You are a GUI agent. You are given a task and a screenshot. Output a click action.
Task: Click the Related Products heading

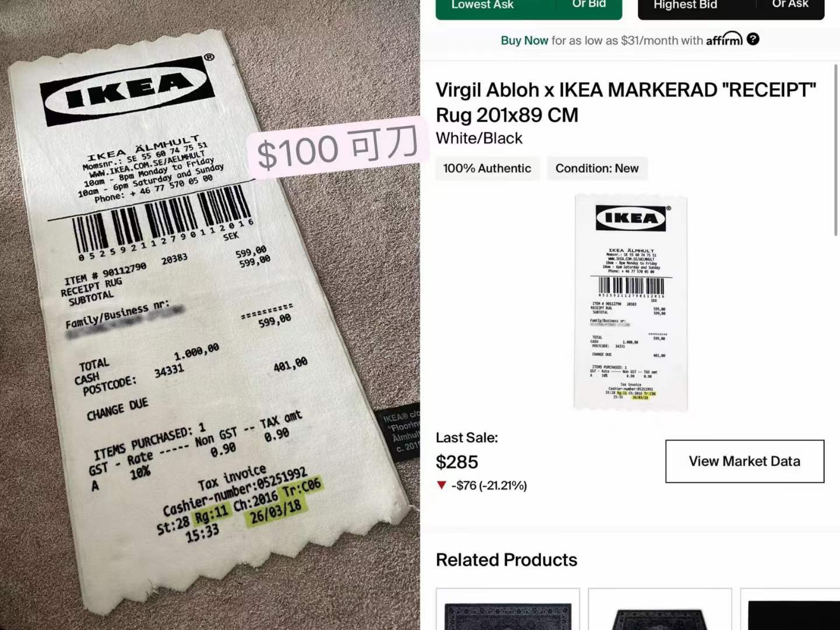(507, 560)
